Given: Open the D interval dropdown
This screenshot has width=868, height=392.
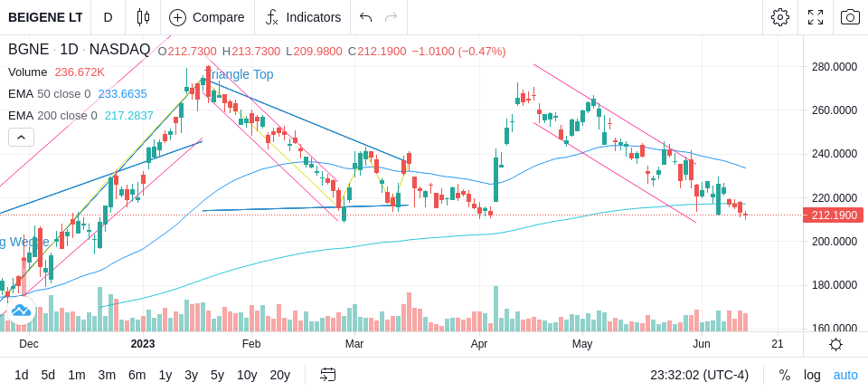Looking at the screenshot, I should pyautogui.click(x=108, y=17).
